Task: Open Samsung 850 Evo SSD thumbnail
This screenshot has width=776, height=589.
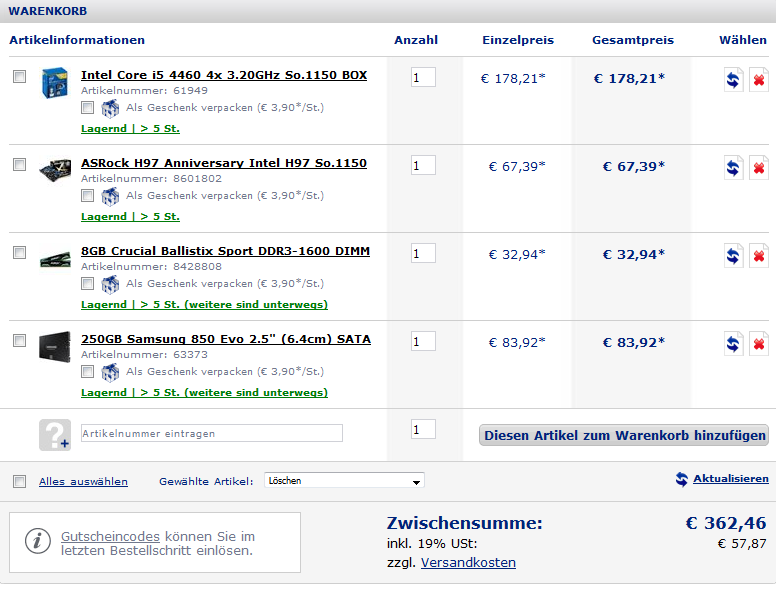Action: (x=54, y=346)
